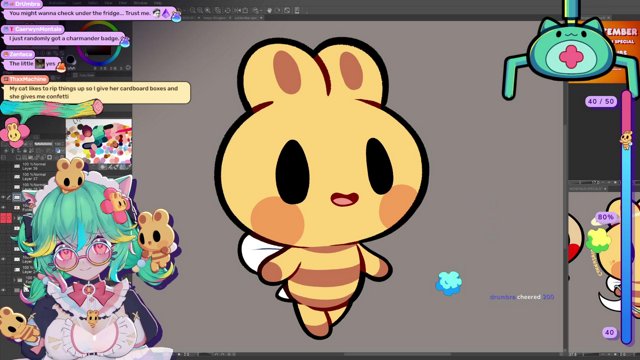
Task: Click the last icon at the toolbar's right end
Action: (x=297, y=10)
